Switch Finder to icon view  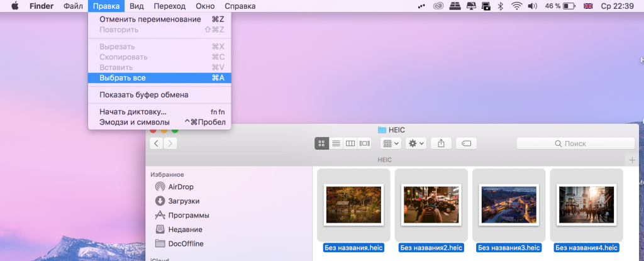coord(321,143)
